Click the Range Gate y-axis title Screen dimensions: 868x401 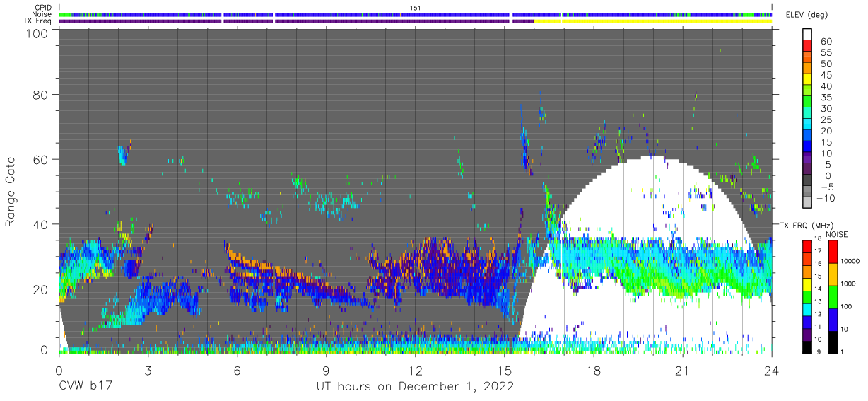point(11,192)
